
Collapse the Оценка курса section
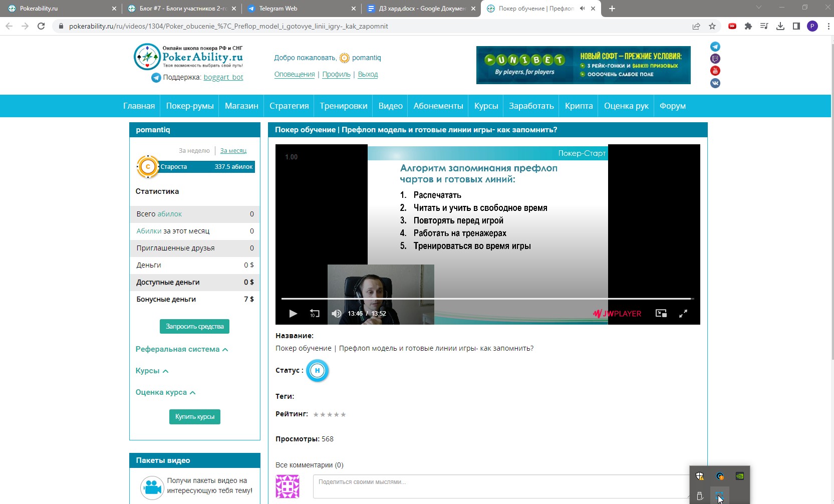tap(165, 392)
